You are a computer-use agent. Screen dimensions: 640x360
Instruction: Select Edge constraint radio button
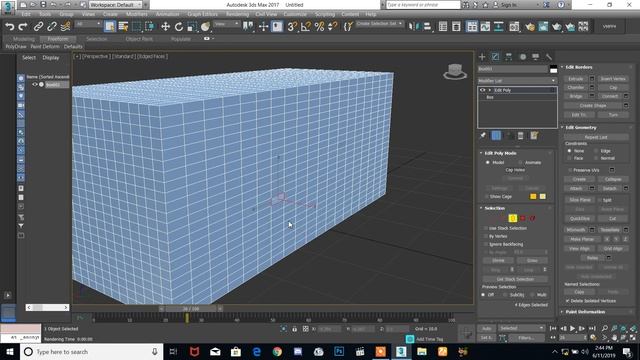click(596, 151)
